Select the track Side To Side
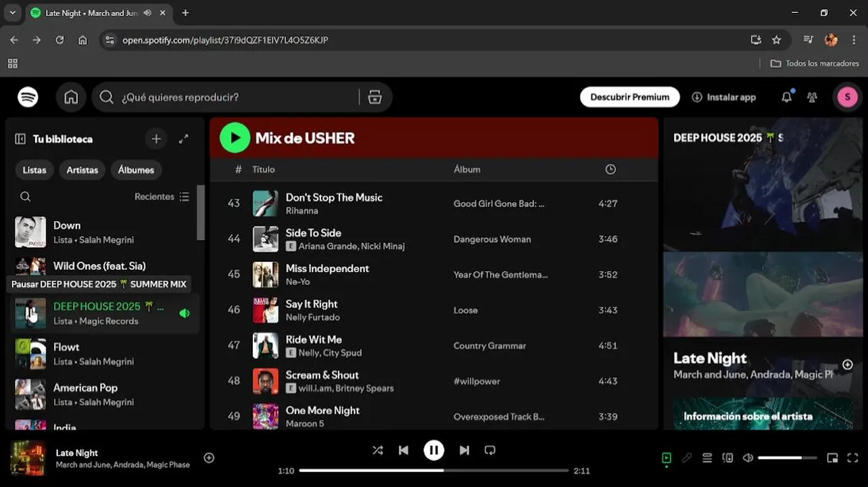 pyautogui.click(x=313, y=233)
